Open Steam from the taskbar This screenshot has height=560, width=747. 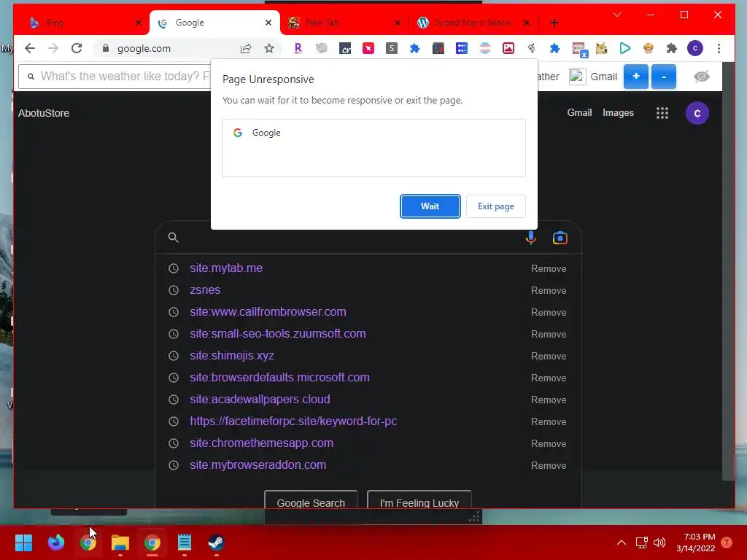(216, 542)
